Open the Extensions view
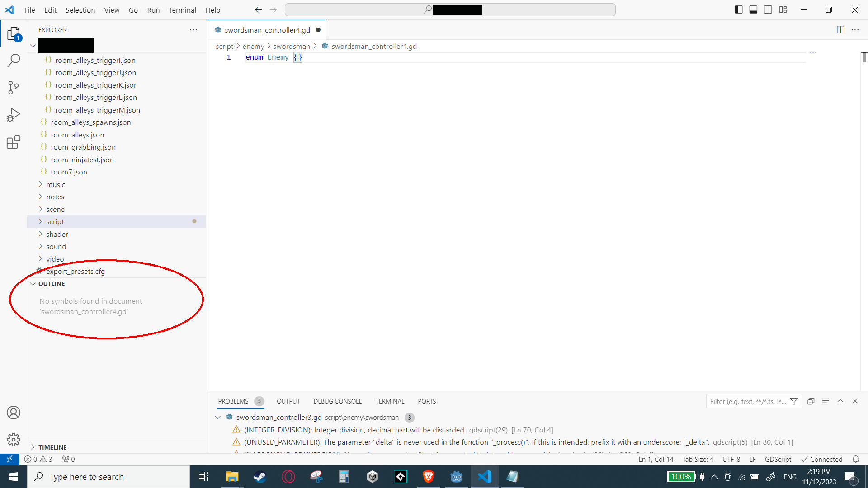868x488 pixels. (14, 142)
